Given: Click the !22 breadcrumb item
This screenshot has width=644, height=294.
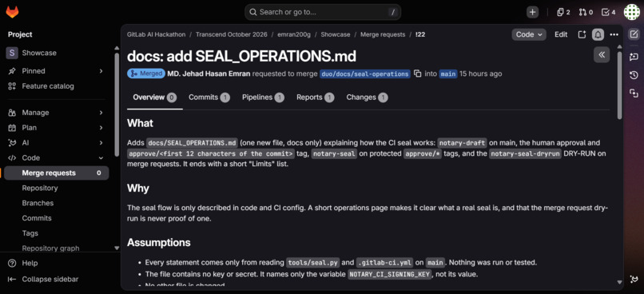Looking at the screenshot, I should click(420, 34).
